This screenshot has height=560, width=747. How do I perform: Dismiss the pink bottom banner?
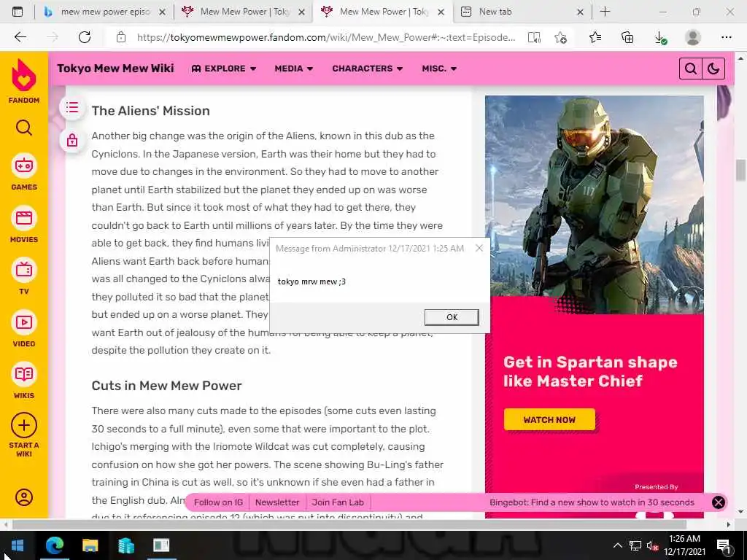(x=719, y=502)
